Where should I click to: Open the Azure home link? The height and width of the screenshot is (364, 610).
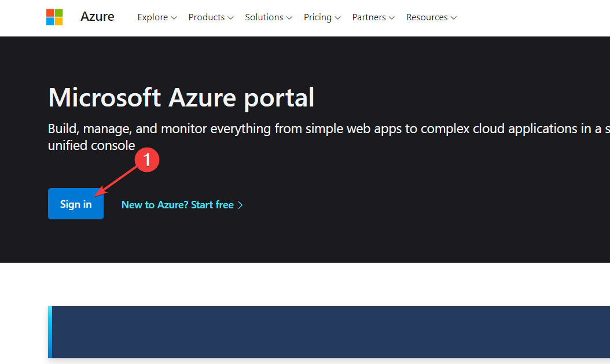(x=97, y=17)
